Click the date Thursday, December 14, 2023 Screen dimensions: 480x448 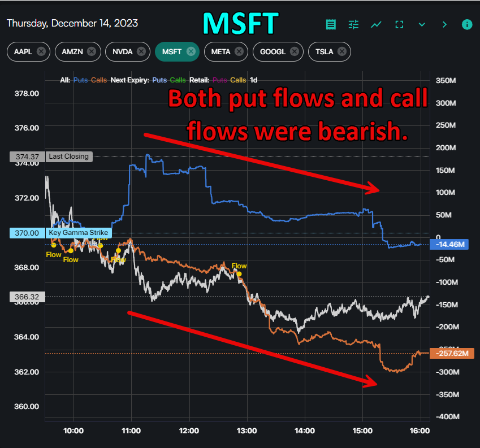pos(72,23)
